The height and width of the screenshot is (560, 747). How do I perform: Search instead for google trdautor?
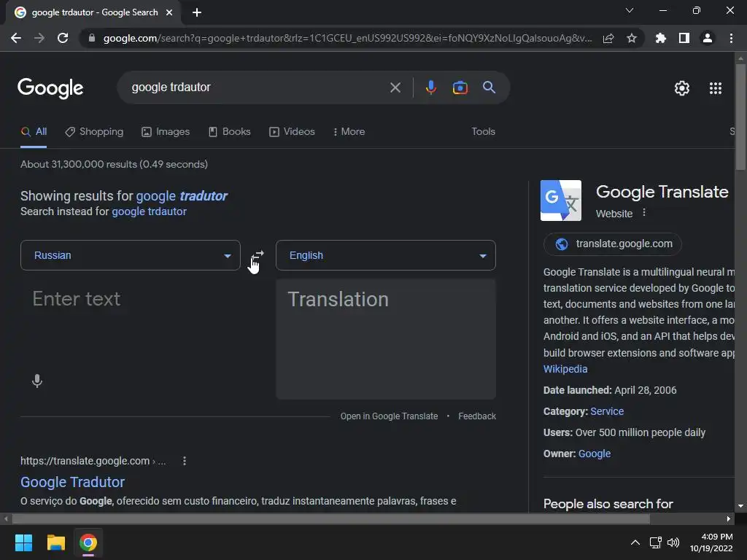(x=149, y=211)
